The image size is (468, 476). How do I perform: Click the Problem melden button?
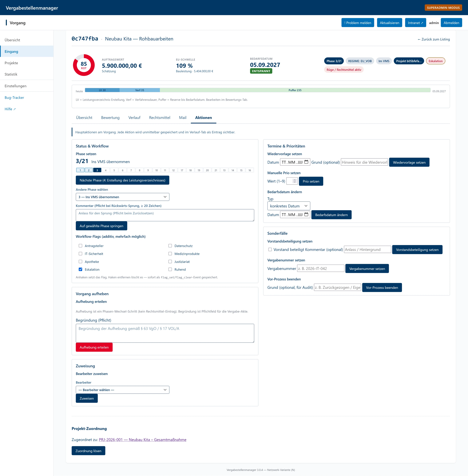point(358,23)
